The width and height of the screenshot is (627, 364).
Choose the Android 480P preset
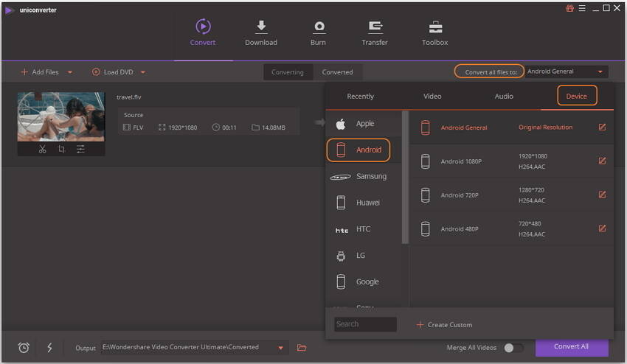(x=511, y=228)
